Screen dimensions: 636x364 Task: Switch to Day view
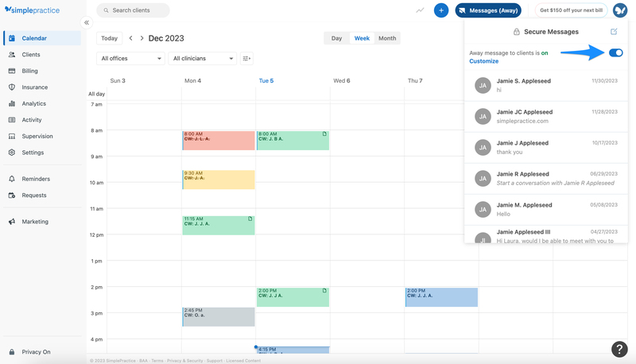(336, 38)
